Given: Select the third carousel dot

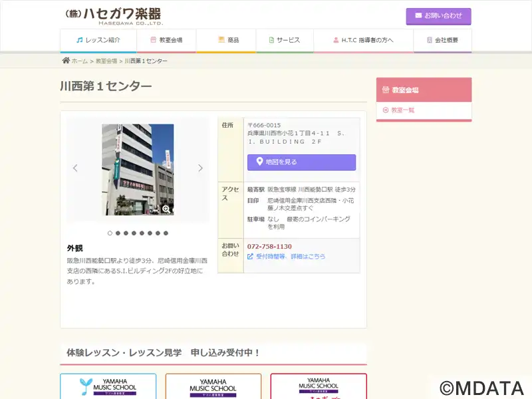Looking at the screenshot, I should point(126,233).
